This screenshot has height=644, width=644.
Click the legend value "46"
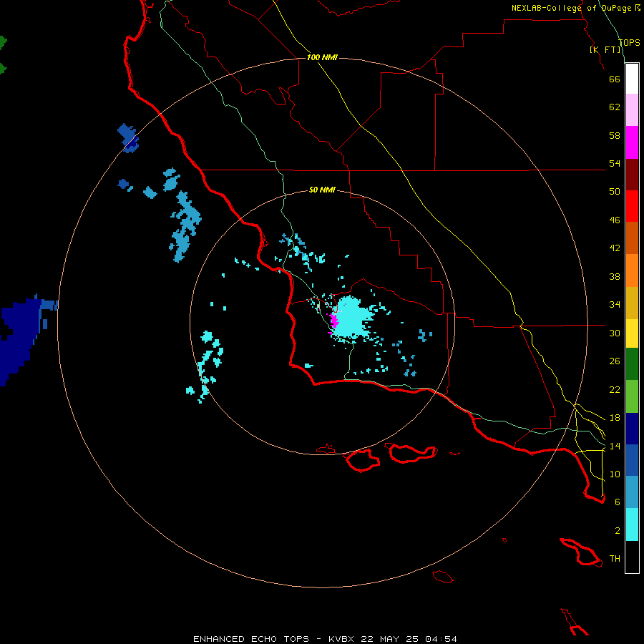coord(615,220)
